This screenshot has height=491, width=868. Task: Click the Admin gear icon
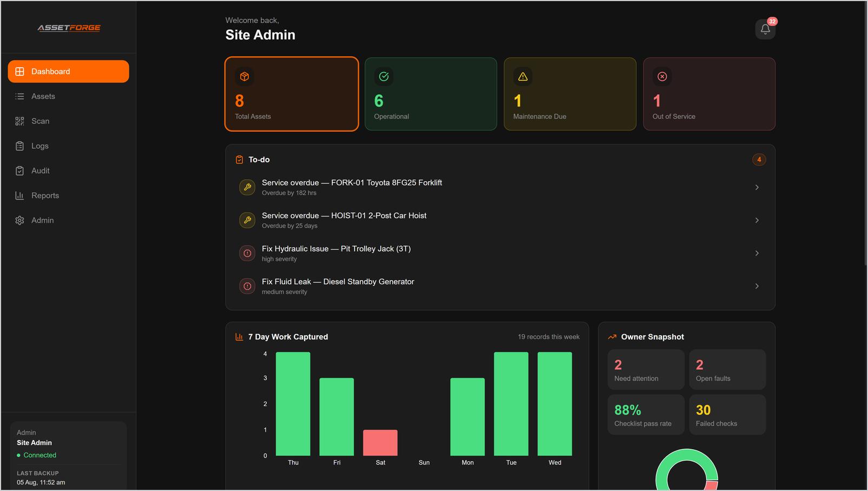pos(19,220)
